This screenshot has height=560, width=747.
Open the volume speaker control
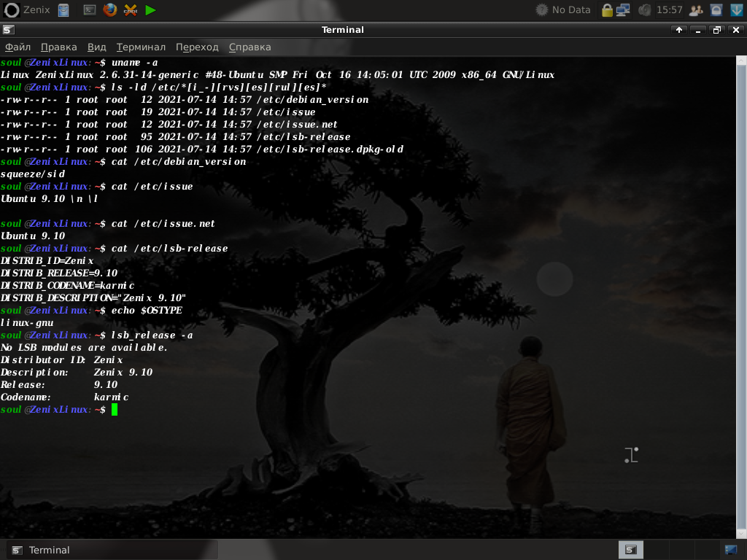coord(645,10)
